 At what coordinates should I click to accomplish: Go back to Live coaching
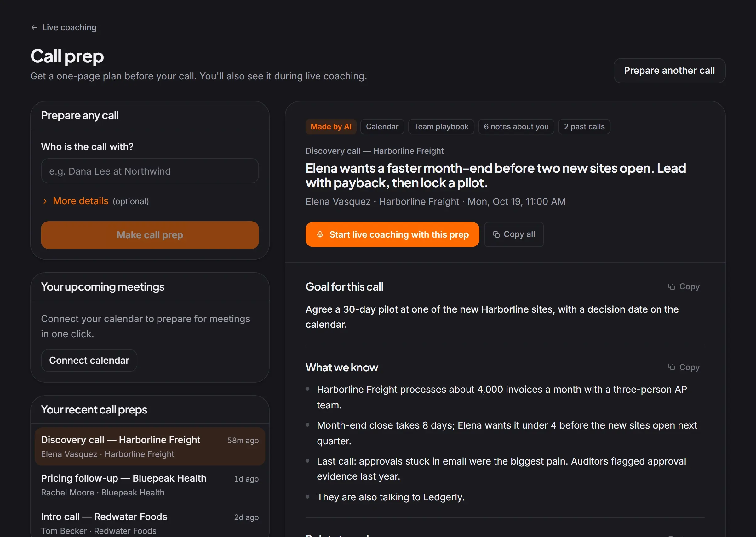[63, 27]
